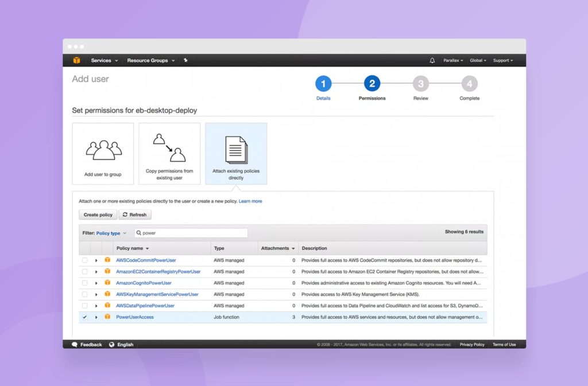Open the PowerUserAccess policy link

[134, 317]
